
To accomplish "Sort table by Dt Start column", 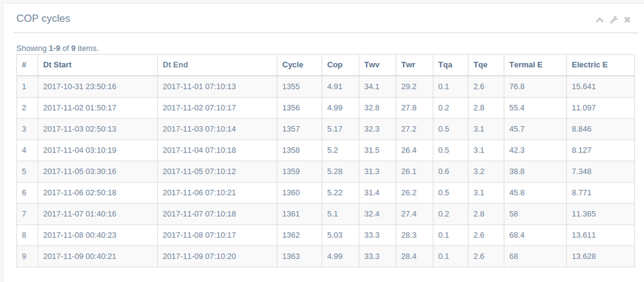I will point(57,65).
